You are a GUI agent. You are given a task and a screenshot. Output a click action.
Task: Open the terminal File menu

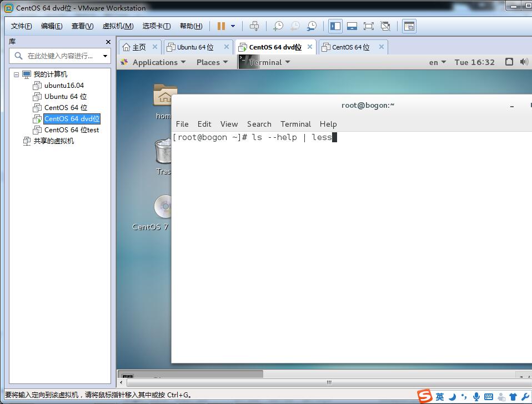point(182,124)
